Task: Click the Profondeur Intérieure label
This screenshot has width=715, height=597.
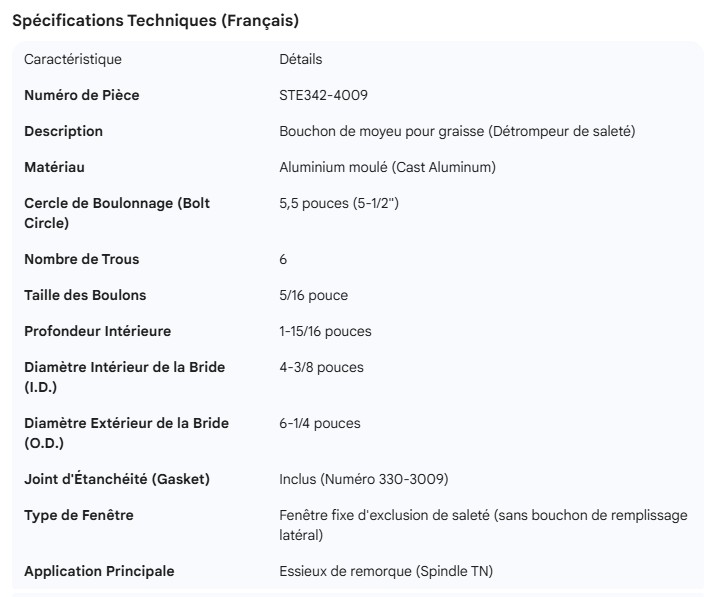Action: tap(97, 331)
